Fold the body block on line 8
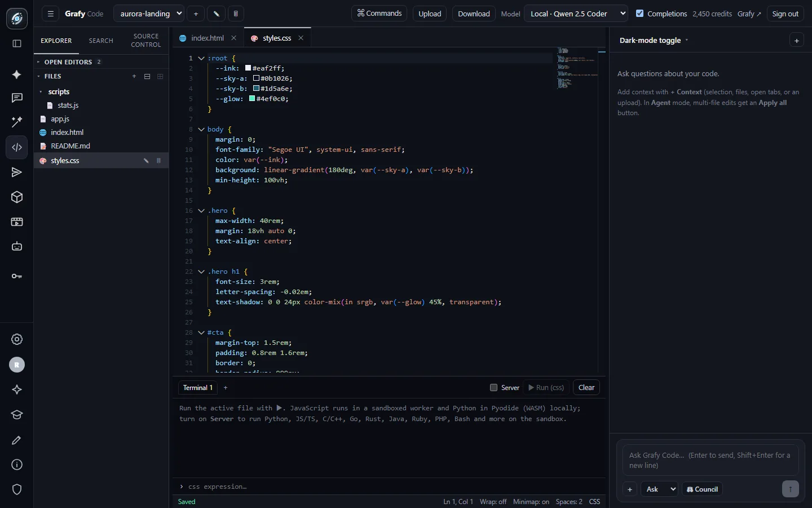The height and width of the screenshot is (508, 812). tap(201, 129)
